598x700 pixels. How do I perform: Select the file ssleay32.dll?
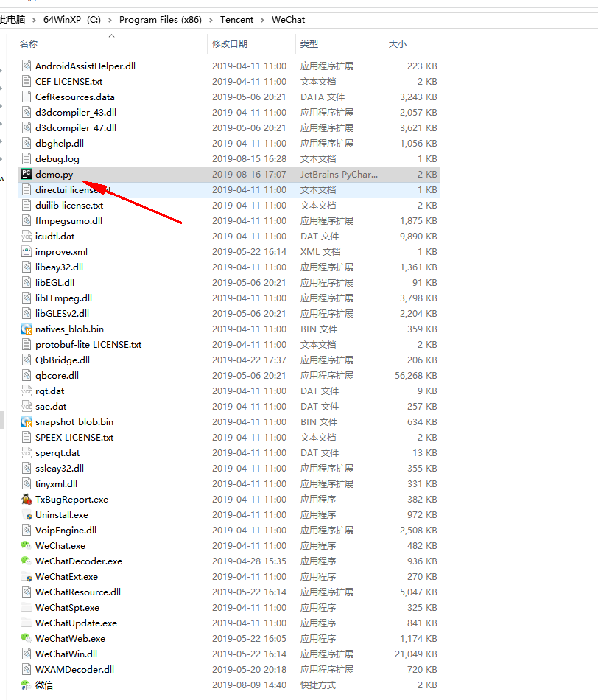click(x=60, y=469)
